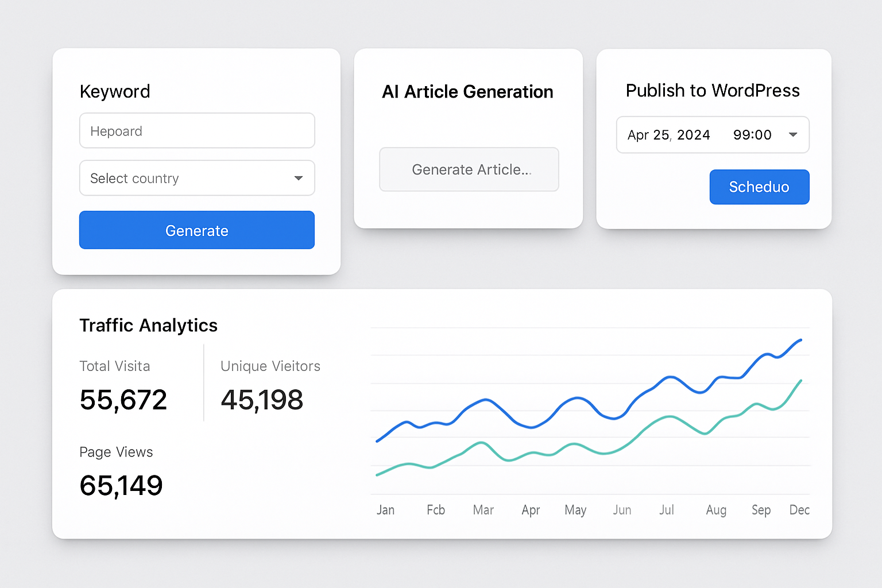
Task: Click the 99:00 time value
Action: pyautogui.click(x=752, y=135)
